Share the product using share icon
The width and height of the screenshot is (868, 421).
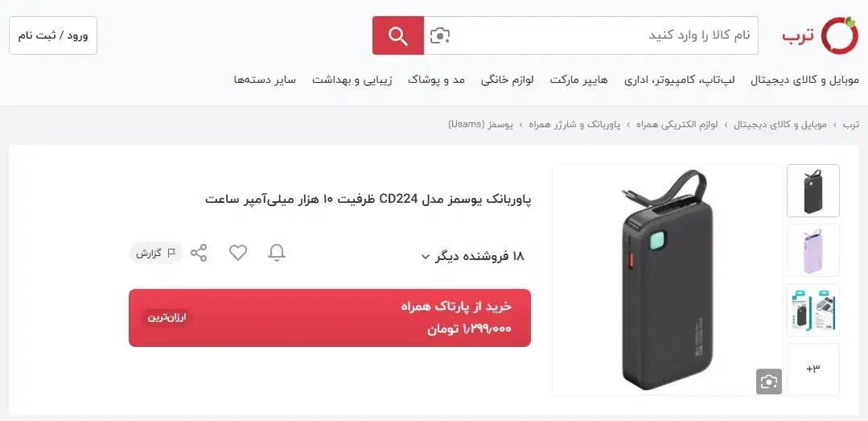[199, 253]
